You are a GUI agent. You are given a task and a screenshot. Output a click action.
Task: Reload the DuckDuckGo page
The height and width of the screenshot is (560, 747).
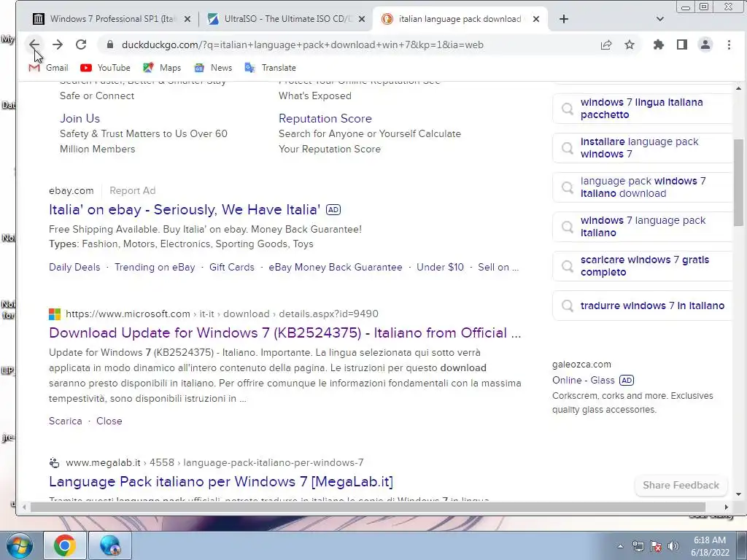[81, 44]
